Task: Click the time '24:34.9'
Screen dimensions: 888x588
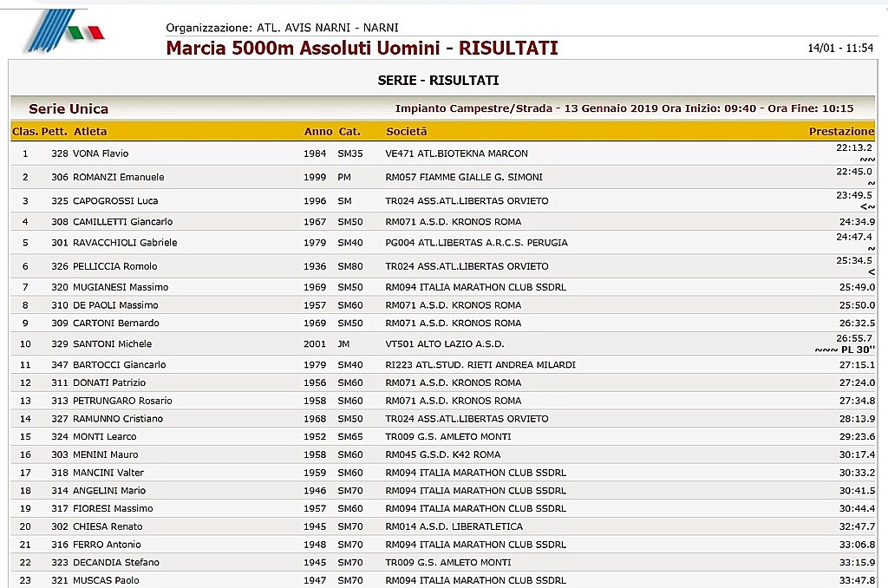Action: pos(857,222)
